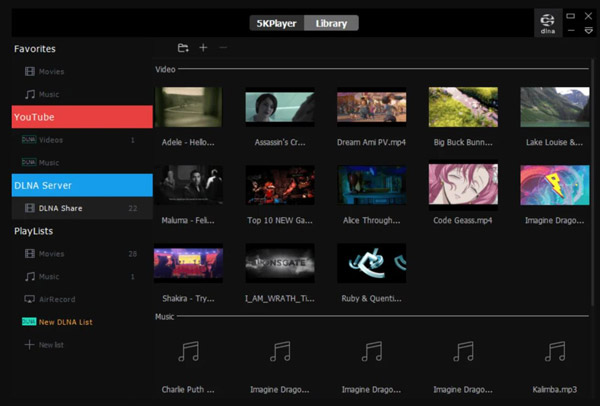Open Movies playlist with 28 items
This screenshot has width=600, height=406.
point(82,254)
